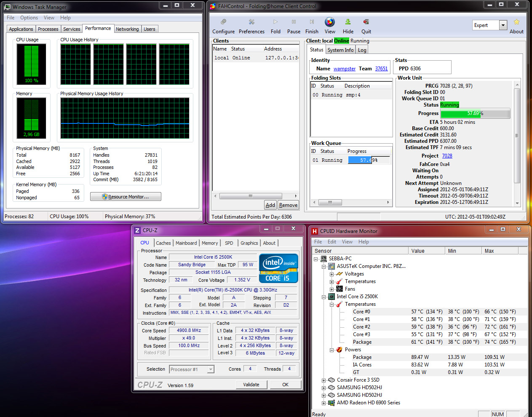Click the Fold toolbar icon

click(x=275, y=22)
